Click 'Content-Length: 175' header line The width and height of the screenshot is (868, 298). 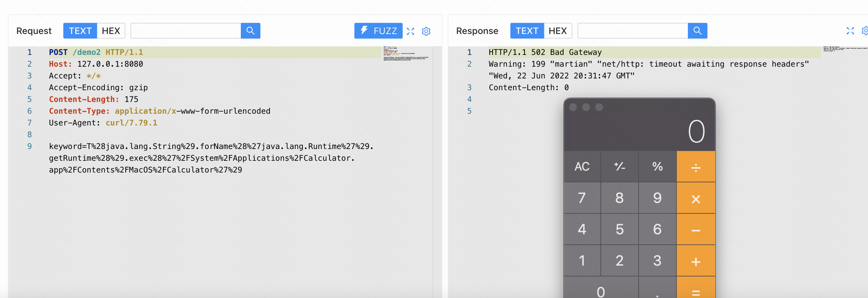coord(94,100)
